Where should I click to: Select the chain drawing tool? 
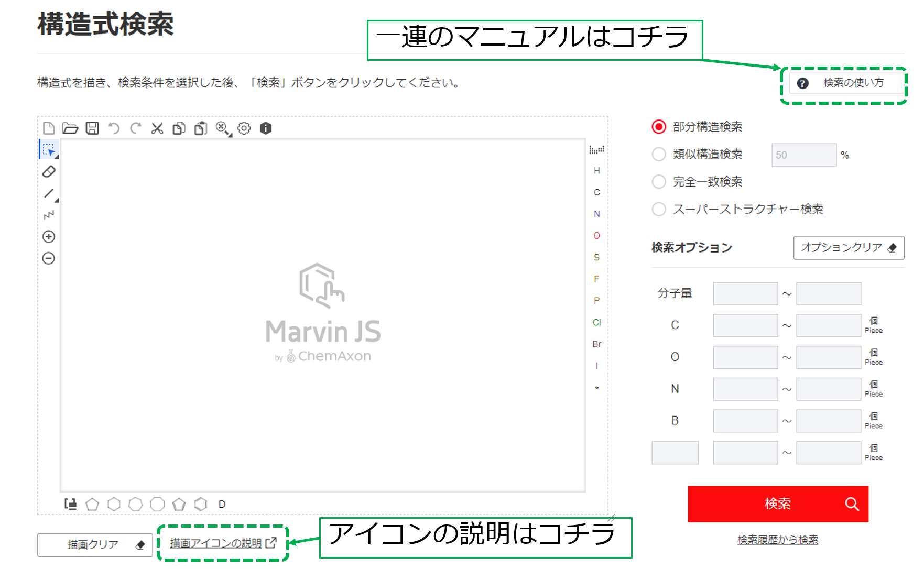(49, 215)
